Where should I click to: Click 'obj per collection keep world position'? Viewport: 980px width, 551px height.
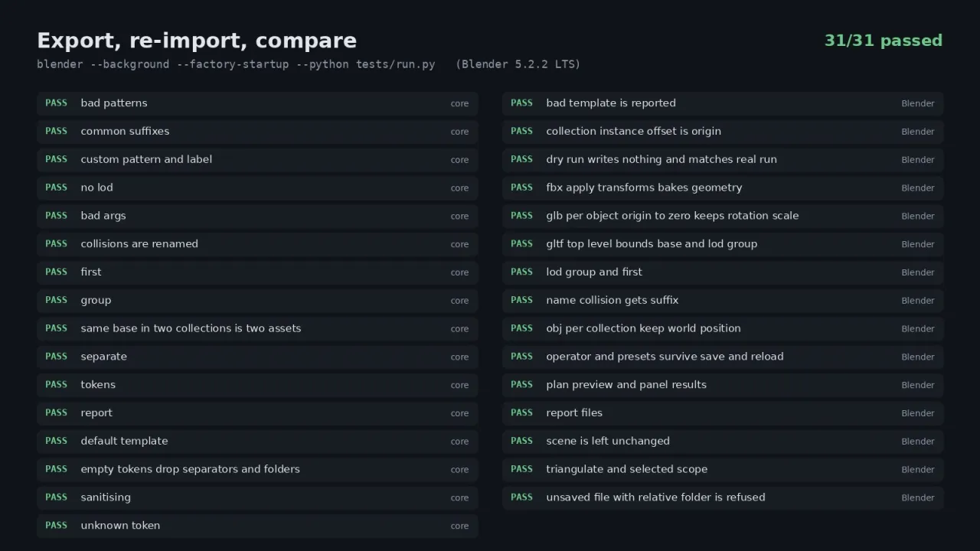(x=723, y=328)
